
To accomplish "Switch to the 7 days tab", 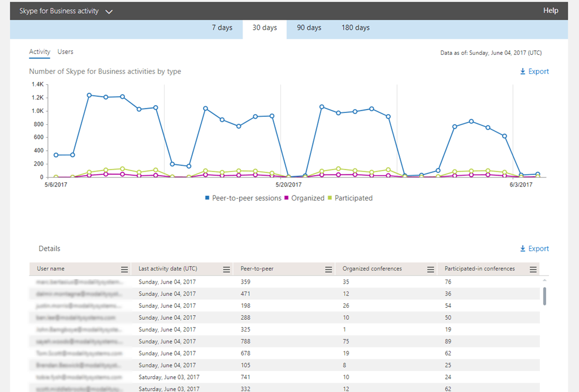I will 222,28.
